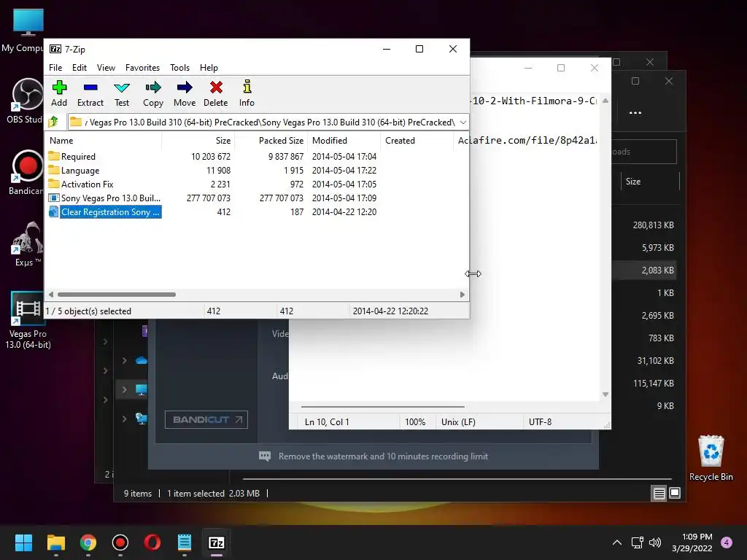Viewport: 747px width, 560px height.
Task: Click the Notepad scroll down arrow
Action: pyautogui.click(x=605, y=394)
